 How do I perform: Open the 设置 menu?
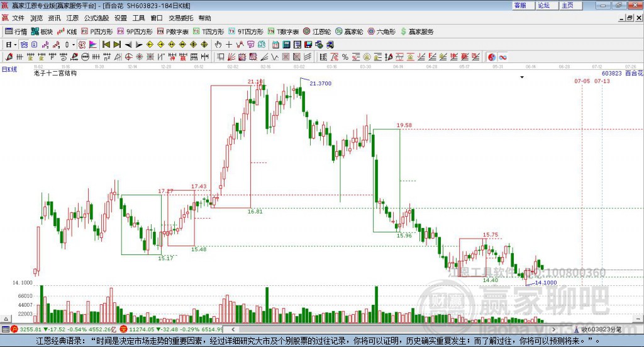(x=121, y=18)
